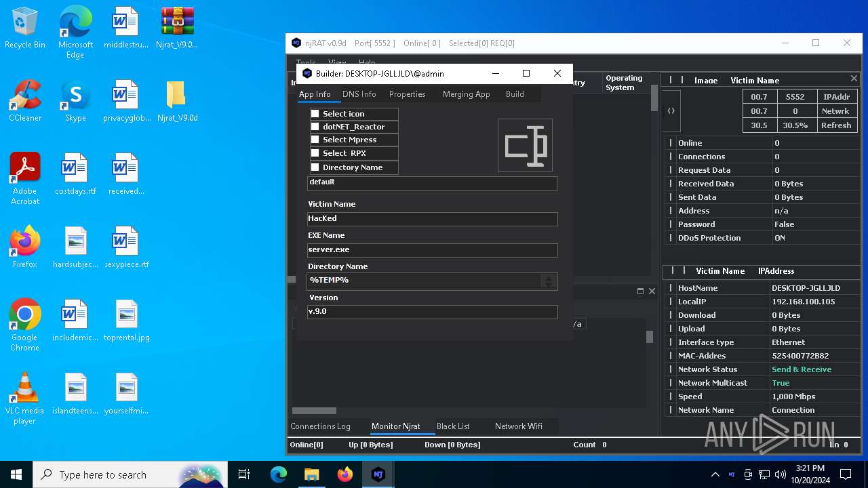Screen dimensions: 868x488
Task: Launch Firefox desktop shortcut
Action: [25, 247]
